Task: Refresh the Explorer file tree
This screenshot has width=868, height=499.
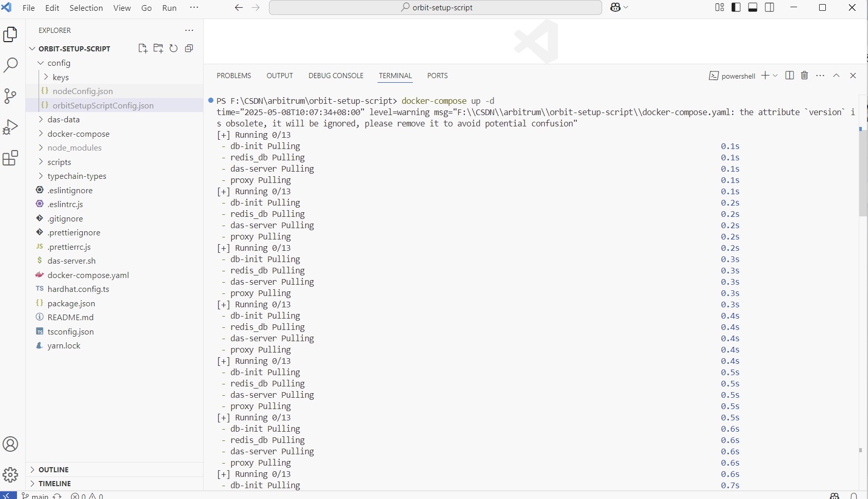Action: 174,48
